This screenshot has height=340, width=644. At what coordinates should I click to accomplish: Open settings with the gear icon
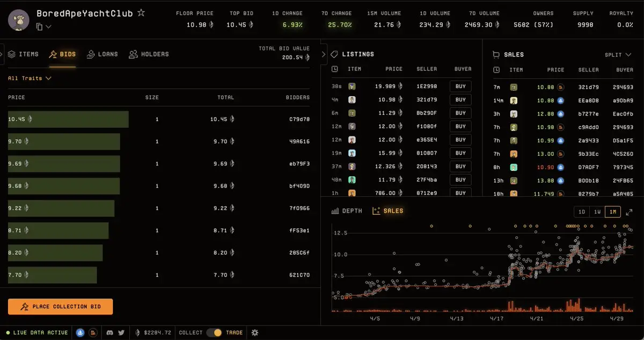[x=255, y=332]
